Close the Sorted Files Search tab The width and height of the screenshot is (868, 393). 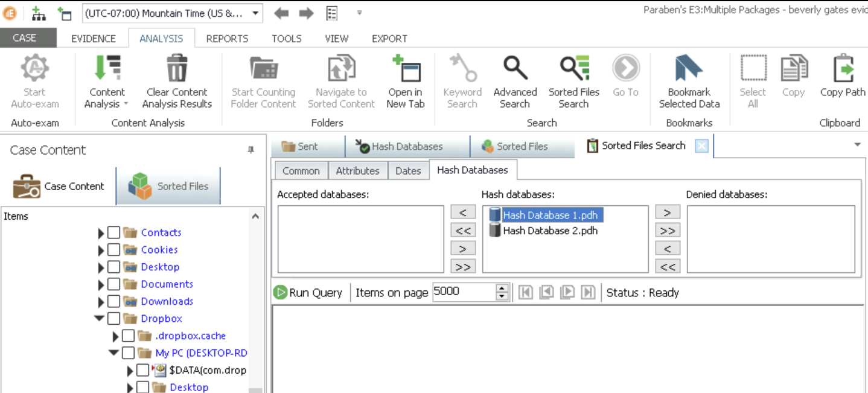(701, 145)
